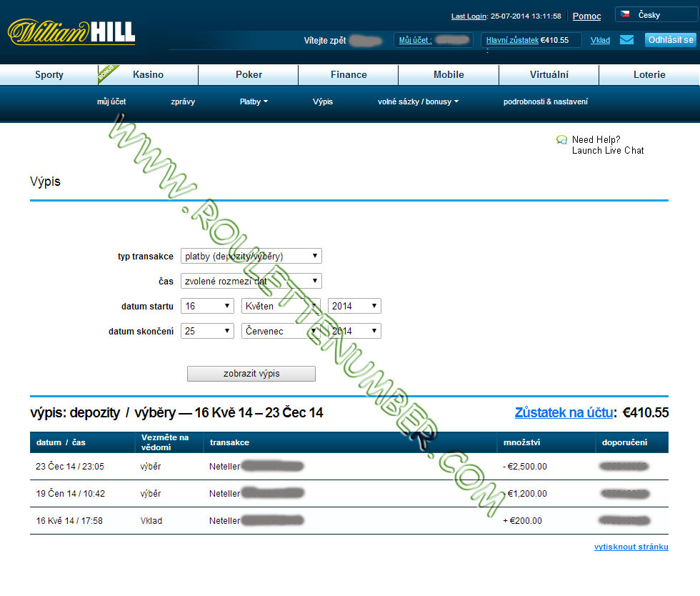Click the zobrazit výpis button
This screenshot has width=700, height=596.
pos(251,374)
